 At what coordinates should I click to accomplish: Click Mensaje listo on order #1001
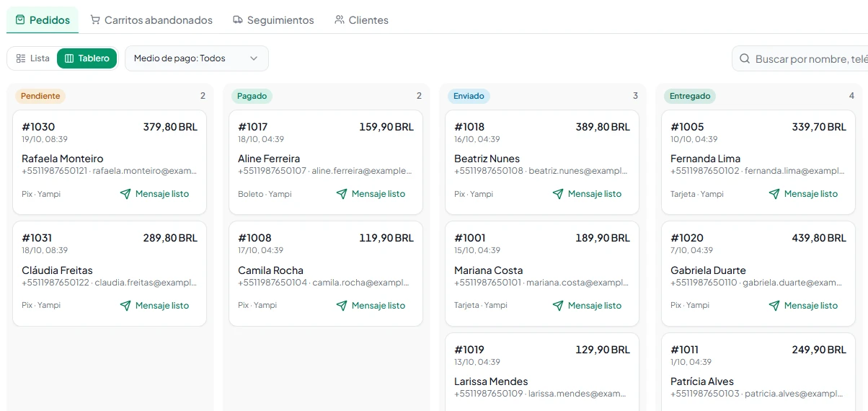[587, 306]
